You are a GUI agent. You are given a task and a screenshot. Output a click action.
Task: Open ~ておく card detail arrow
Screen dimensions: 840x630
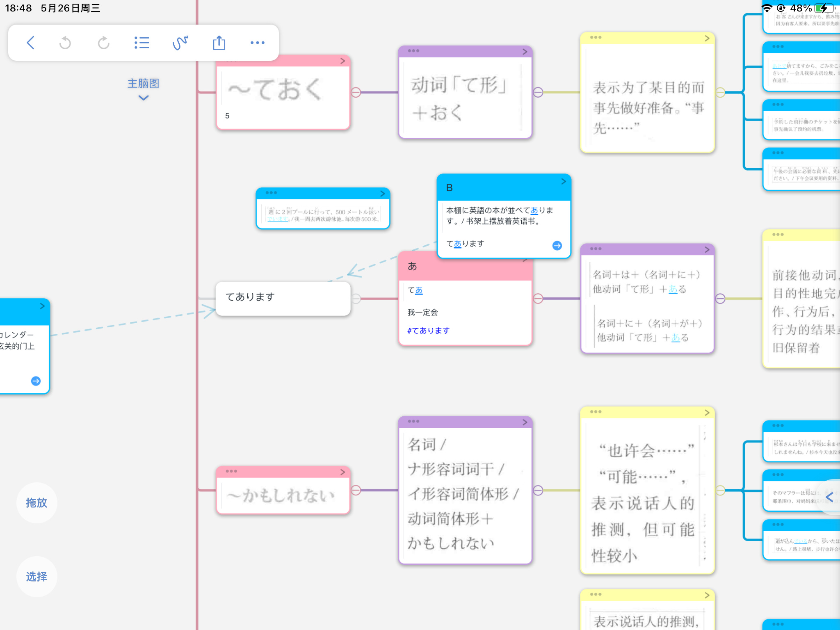(342, 61)
